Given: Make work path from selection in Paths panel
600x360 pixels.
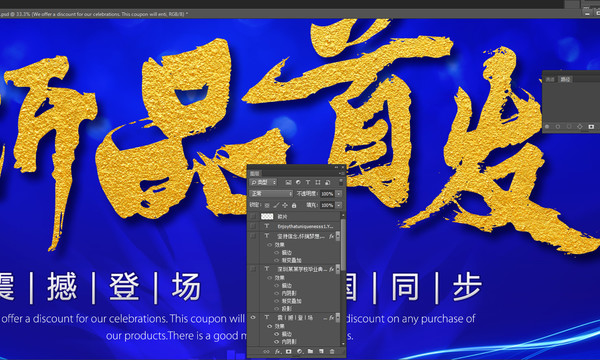Looking at the screenshot, I should point(580,127).
